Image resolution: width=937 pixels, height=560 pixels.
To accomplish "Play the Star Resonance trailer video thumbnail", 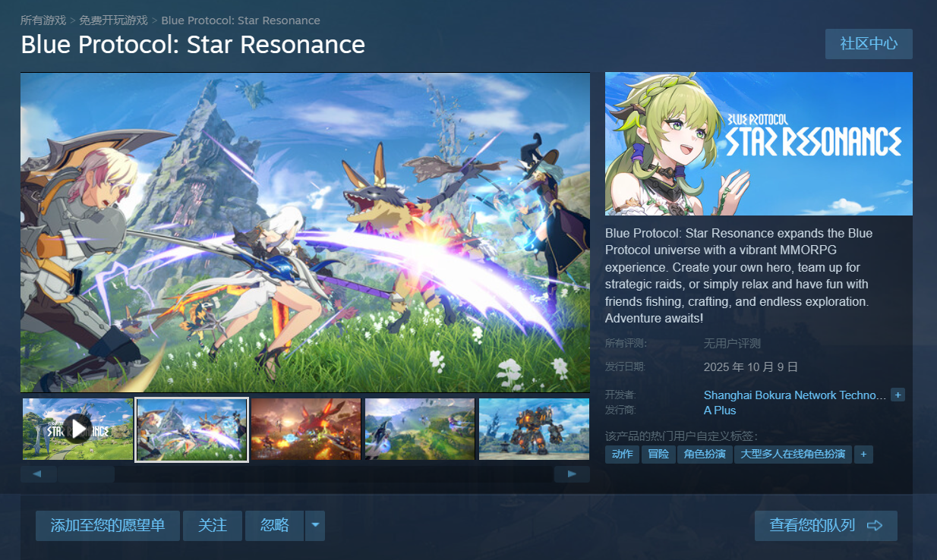I will coord(77,429).
